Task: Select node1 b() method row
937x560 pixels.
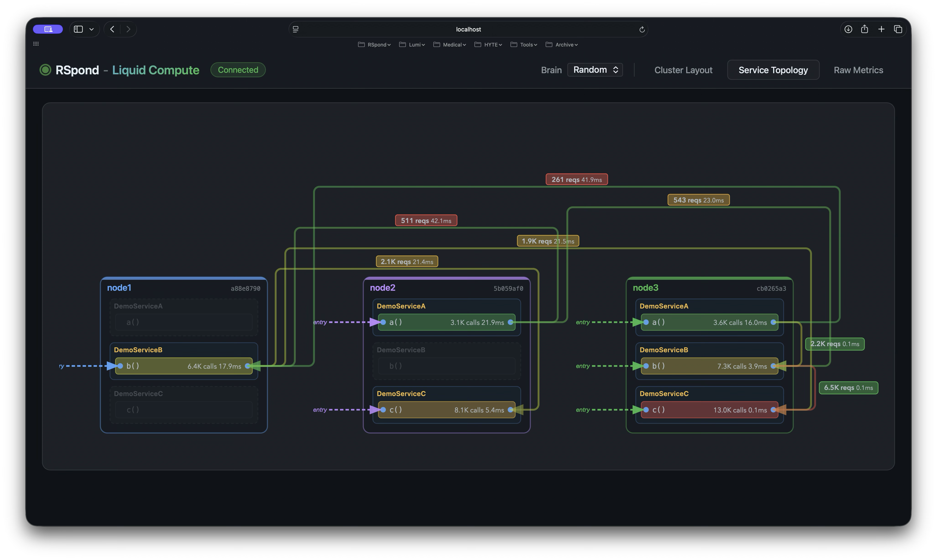Action: click(183, 366)
